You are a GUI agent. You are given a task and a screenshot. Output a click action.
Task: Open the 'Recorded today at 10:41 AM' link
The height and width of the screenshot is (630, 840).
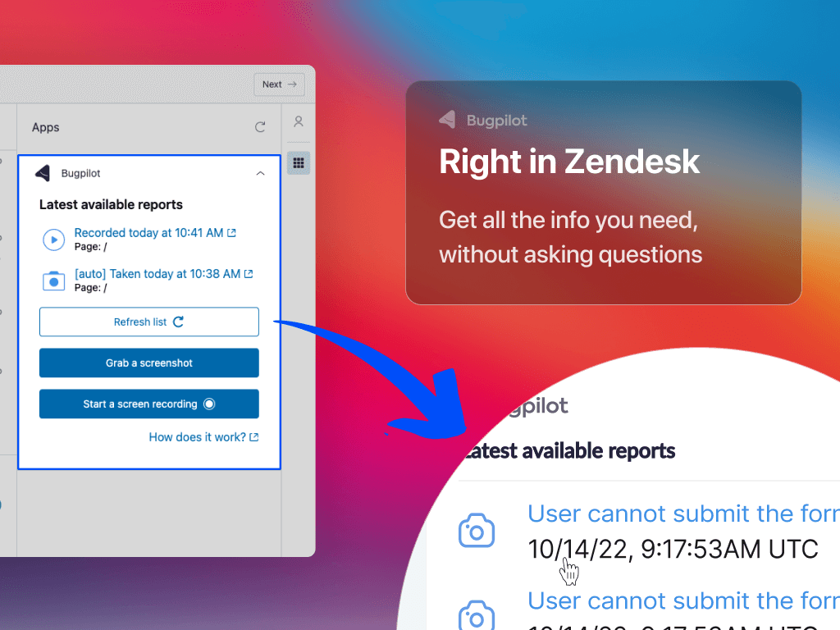(x=148, y=233)
